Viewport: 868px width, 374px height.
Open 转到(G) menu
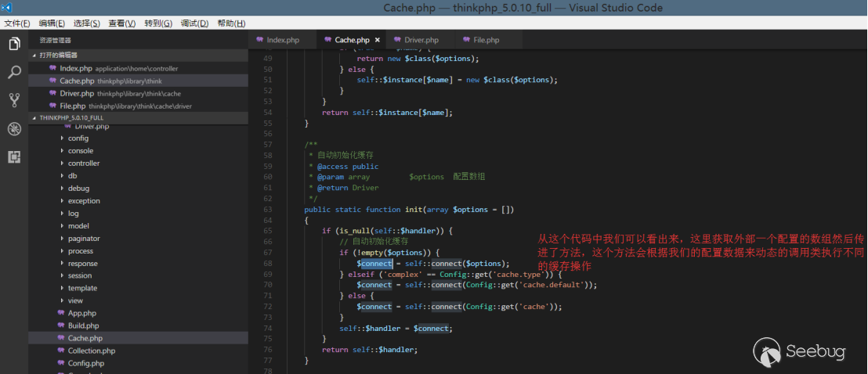tap(157, 23)
